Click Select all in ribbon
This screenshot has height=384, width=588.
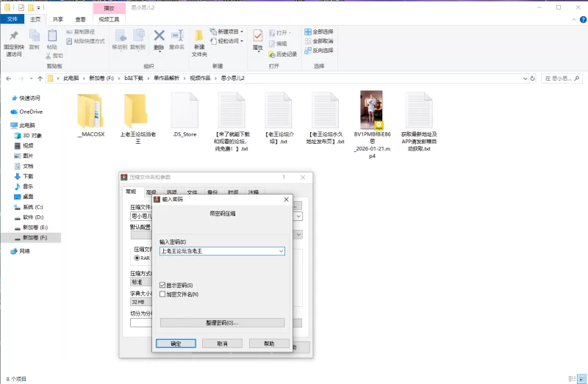(x=319, y=32)
